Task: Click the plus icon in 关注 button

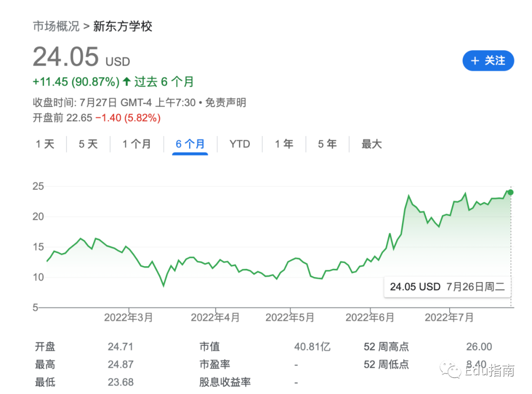Action: 475,61
